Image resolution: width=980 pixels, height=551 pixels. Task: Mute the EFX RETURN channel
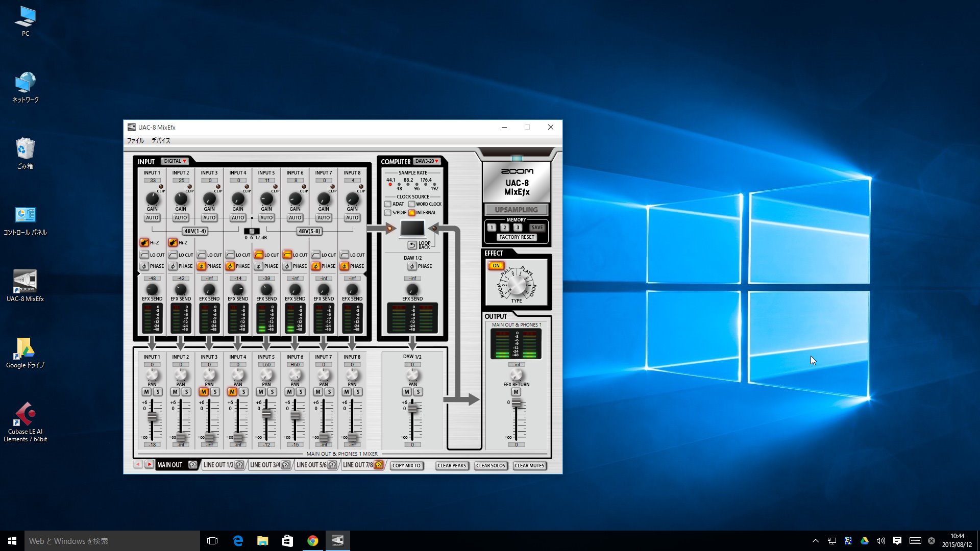(516, 392)
